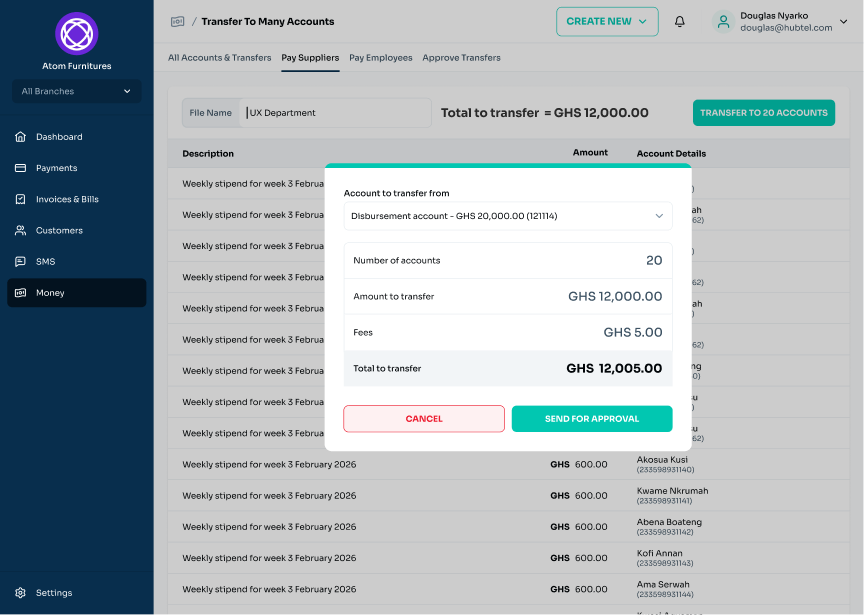Switch to the Pay Employees tab
Viewport: 864px width, 615px height.
[x=380, y=58]
